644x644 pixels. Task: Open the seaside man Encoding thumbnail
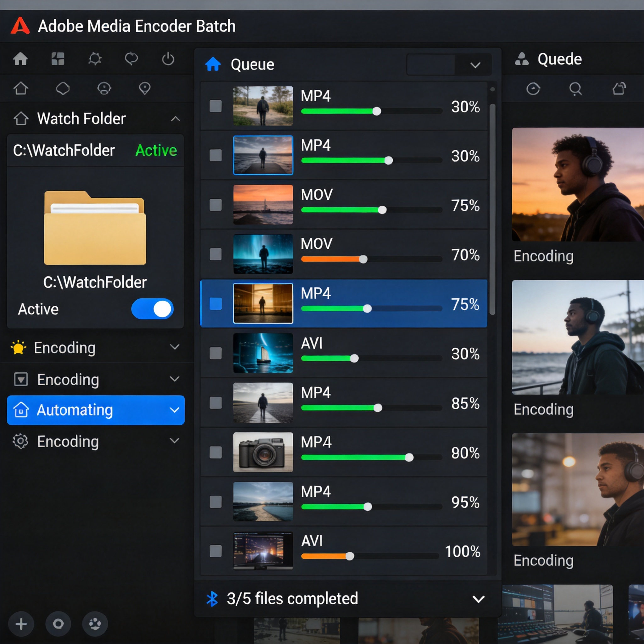pos(578,337)
